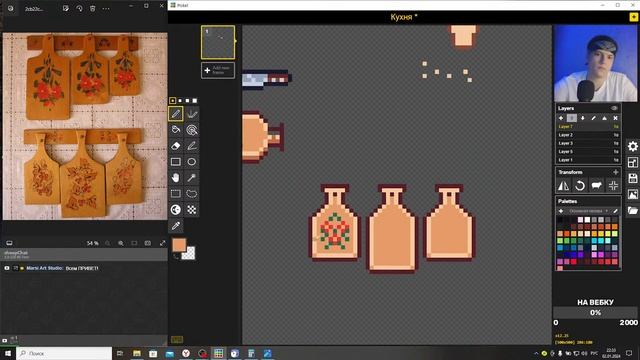Image resolution: width=640 pixels, height=360 pixels.
Task: Edit the current palette
Action: 616,211
